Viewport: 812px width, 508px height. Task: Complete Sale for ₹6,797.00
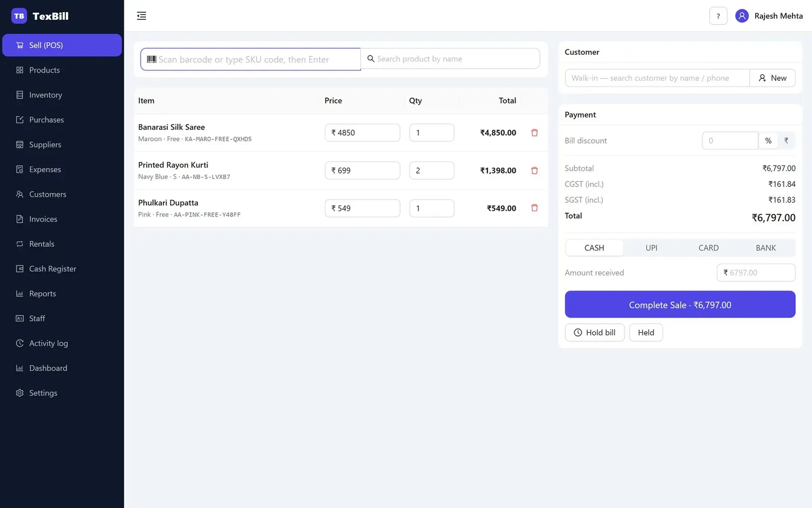click(x=680, y=304)
